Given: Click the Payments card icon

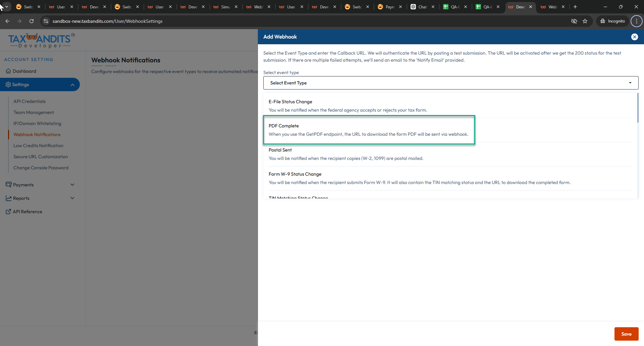Looking at the screenshot, I should click(8, 184).
